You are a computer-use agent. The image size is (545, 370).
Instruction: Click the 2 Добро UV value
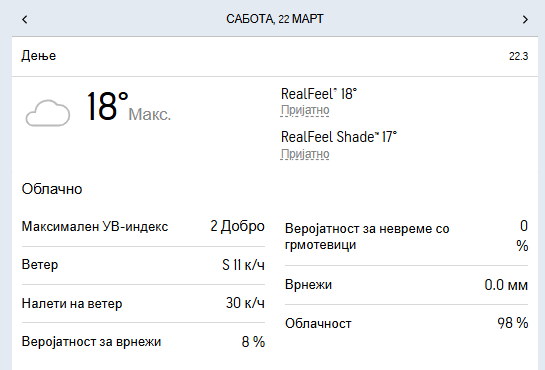[x=237, y=226]
